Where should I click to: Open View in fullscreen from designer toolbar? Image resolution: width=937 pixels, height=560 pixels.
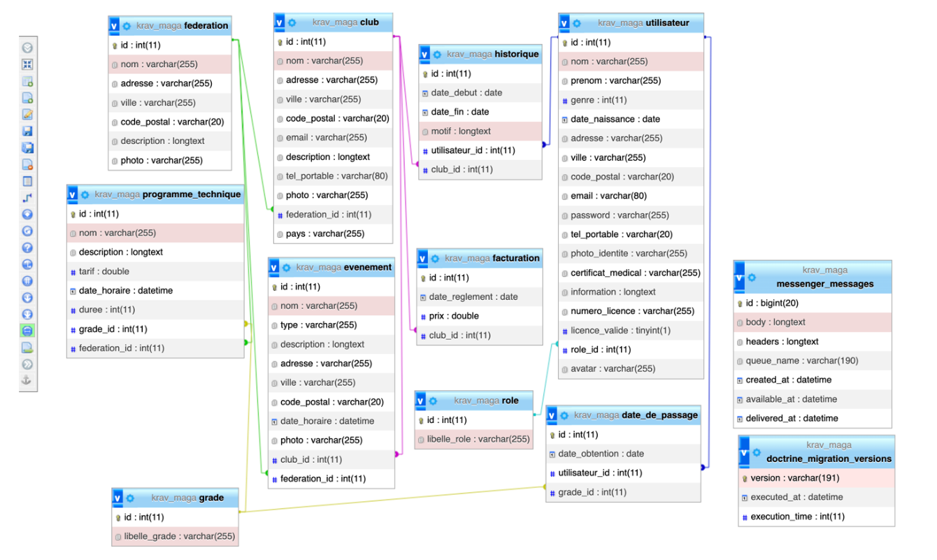coord(28,64)
